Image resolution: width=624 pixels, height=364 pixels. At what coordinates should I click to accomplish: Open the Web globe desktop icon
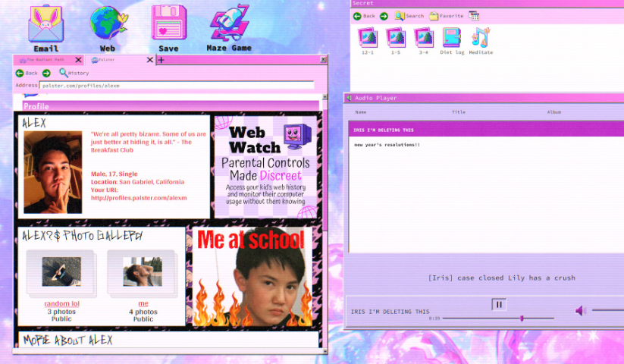coord(108,28)
